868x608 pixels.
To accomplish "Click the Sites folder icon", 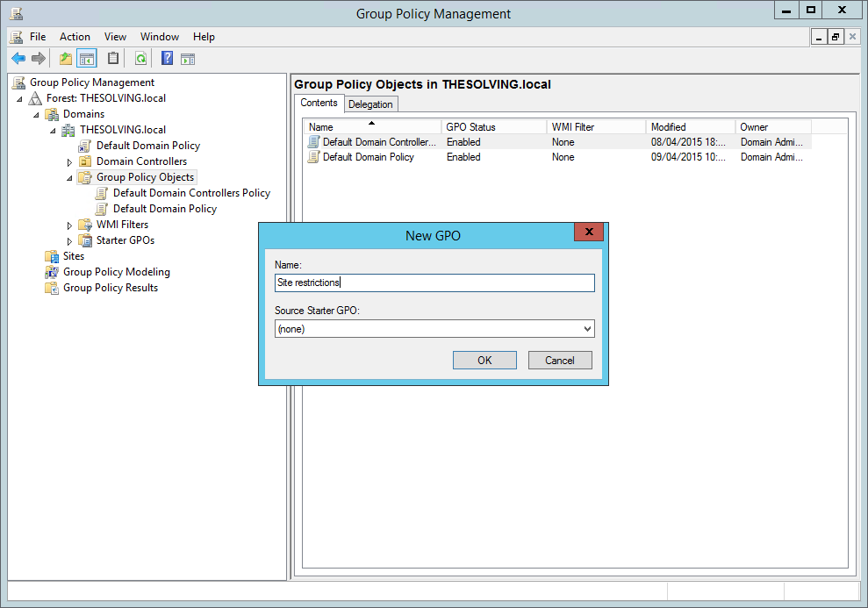I will (x=52, y=256).
